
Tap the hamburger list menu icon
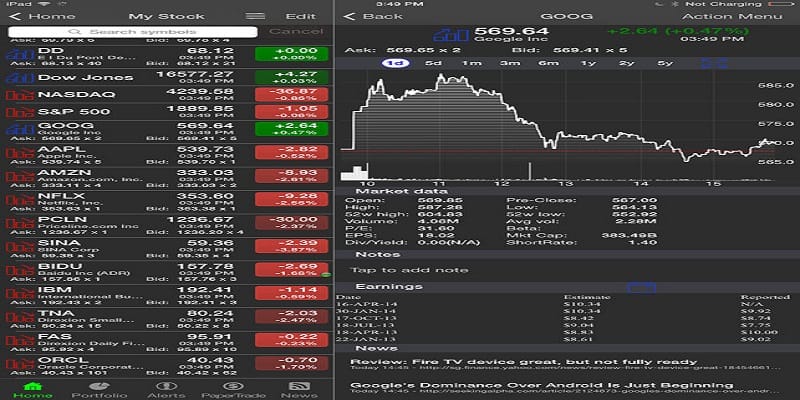point(255,17)
